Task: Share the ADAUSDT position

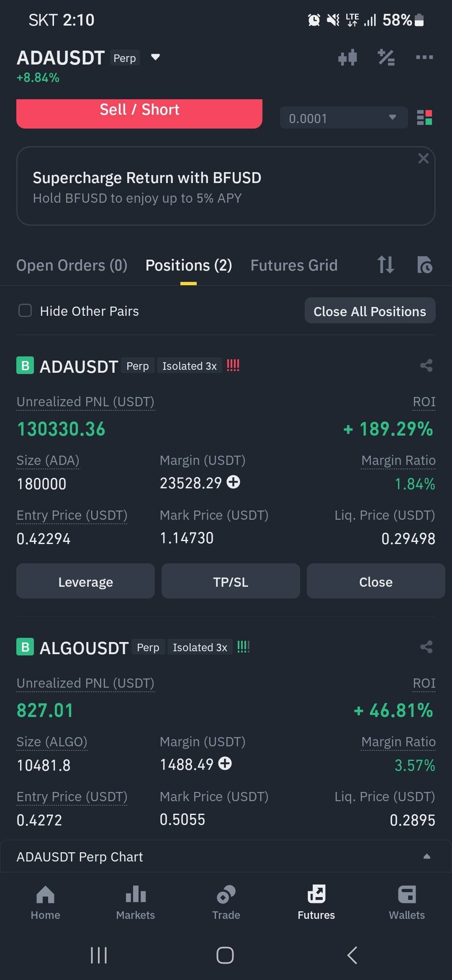Action: [426, 366]
